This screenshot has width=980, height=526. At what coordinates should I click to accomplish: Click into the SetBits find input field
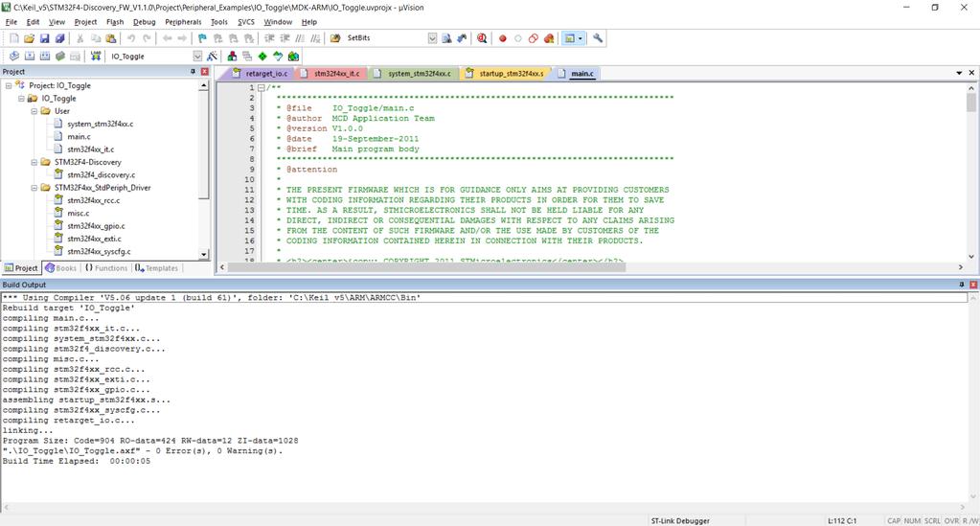click(x=386, y=38)
